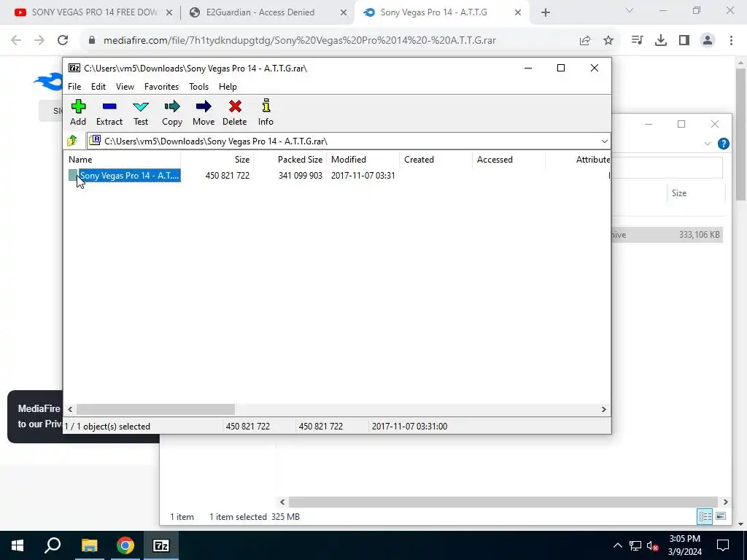Switch to the SONY VEGAS PRO 14 YouTube tab
The image size is (747, 560).
(x=93, y=12)
